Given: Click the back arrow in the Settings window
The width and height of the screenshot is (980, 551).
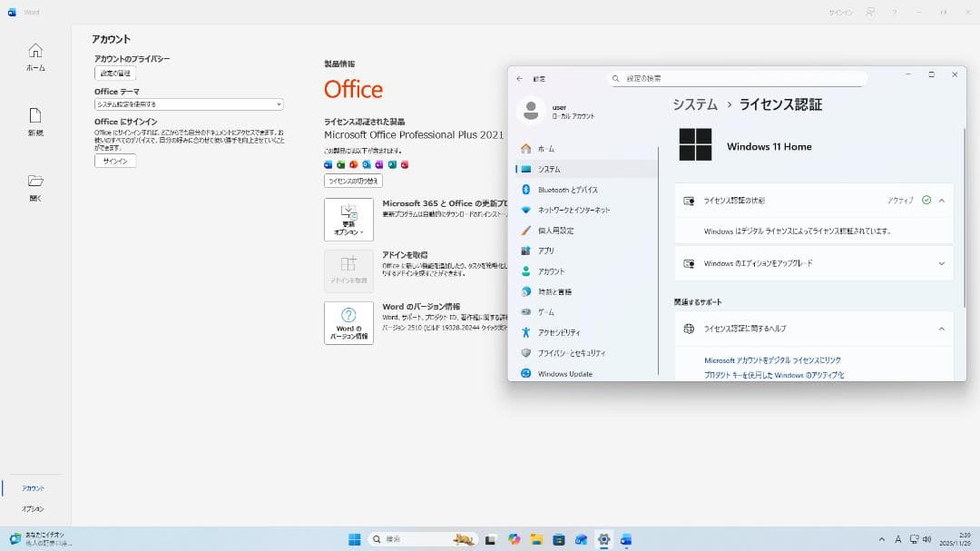Looking at the screenshot, I should [x=519, y=78].
